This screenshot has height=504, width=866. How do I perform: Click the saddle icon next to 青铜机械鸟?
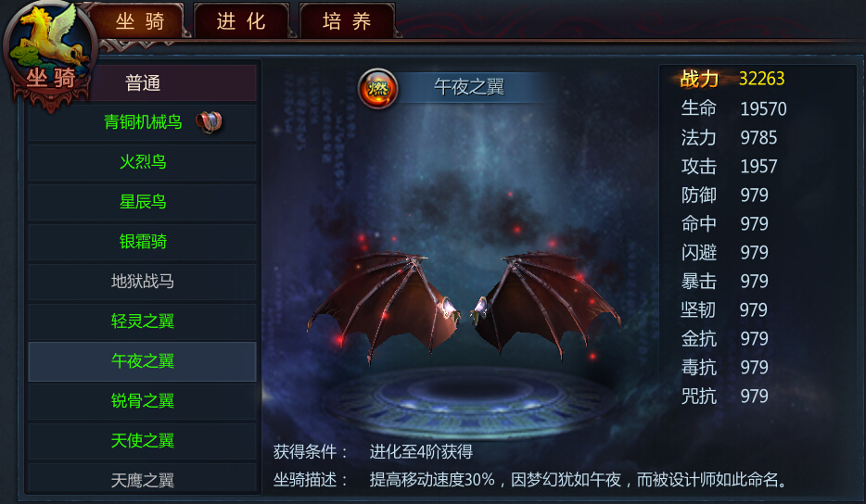point(210,122)
